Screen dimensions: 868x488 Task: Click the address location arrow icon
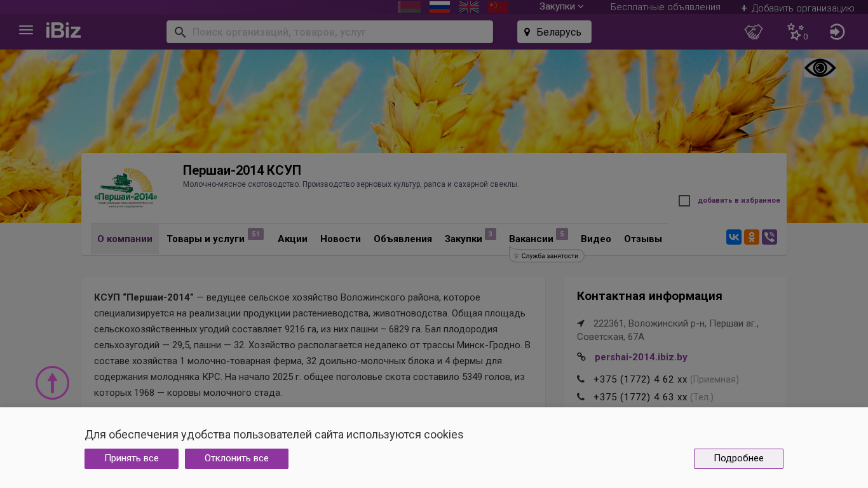(581, 323)
